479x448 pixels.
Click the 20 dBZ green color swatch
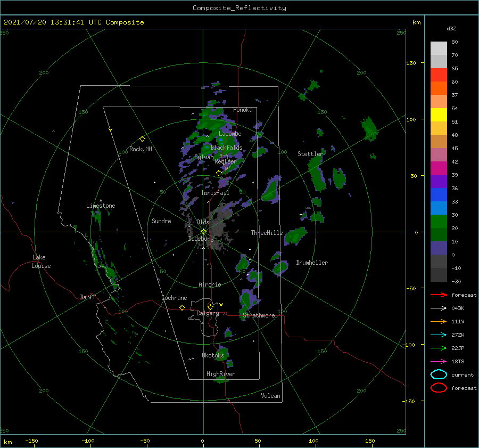(x=439, y=222)
